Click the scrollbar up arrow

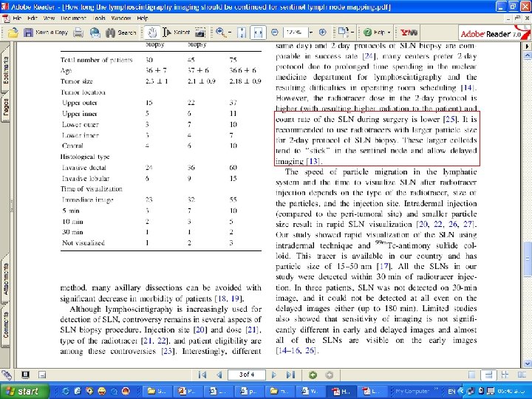(528, 55)
